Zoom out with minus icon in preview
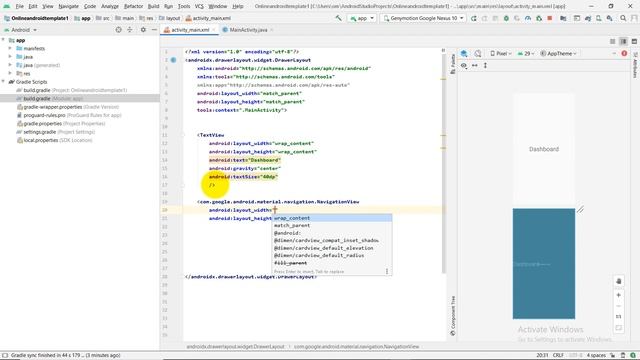Screen dimensions: 640x360 tap(619, 306)
